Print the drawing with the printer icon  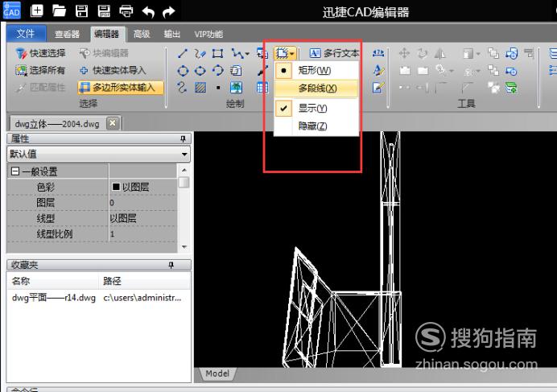coord(126,11)
